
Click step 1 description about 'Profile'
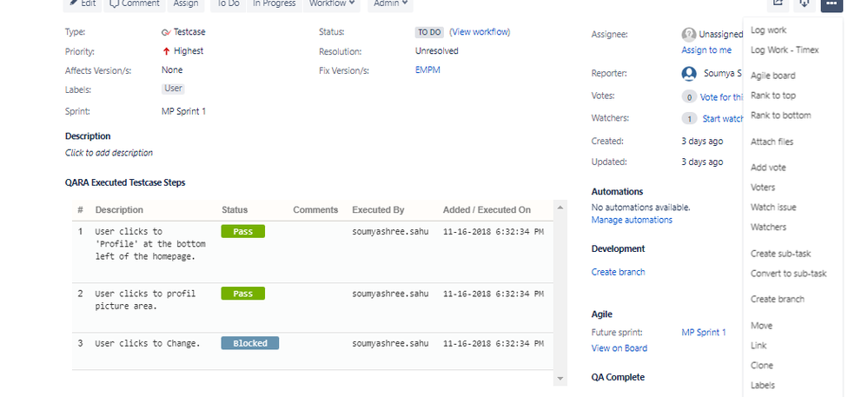click(x=150, y=243)
